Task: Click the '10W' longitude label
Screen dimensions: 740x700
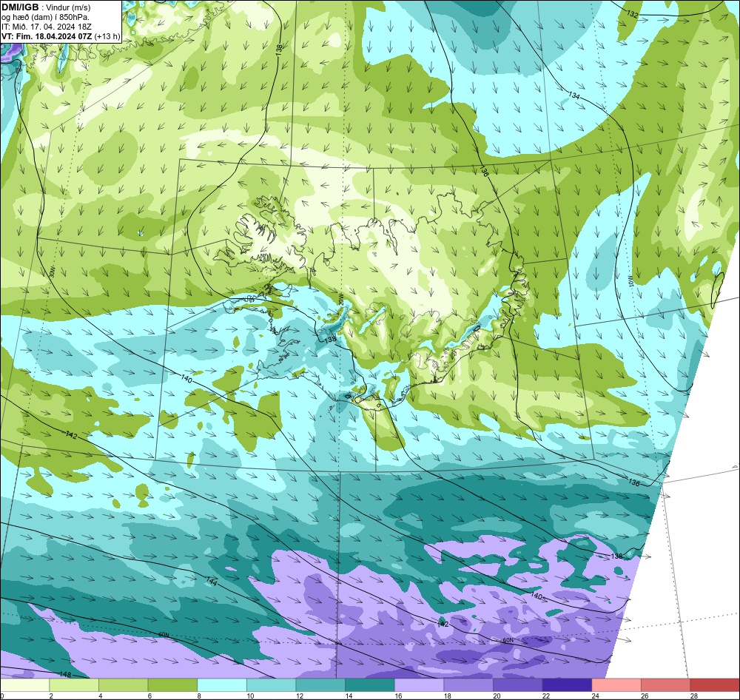Action: coord(630,281)
